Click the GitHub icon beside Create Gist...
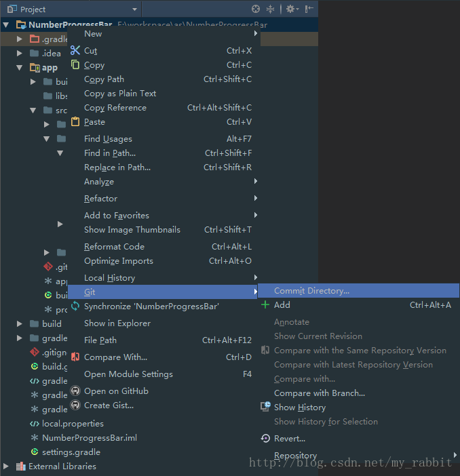The image size is (460, 476). [x=75, y=405]
